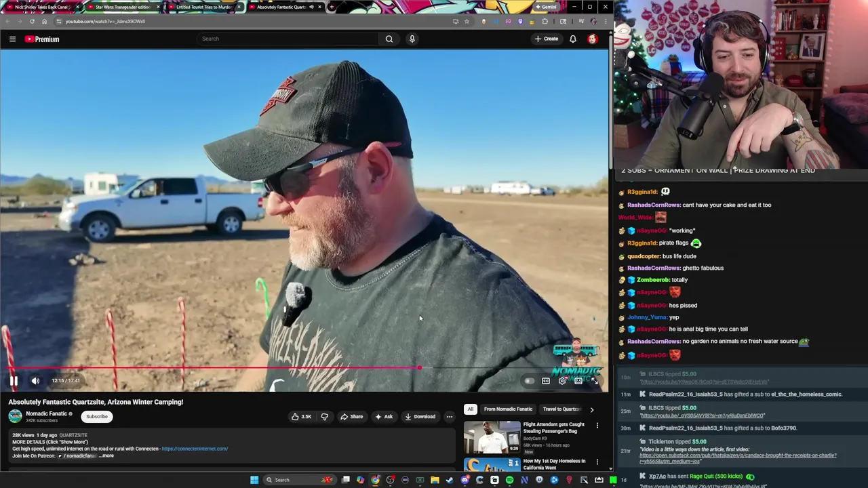Select the All filter chip

pyautogui.click(x=470, y=409)
